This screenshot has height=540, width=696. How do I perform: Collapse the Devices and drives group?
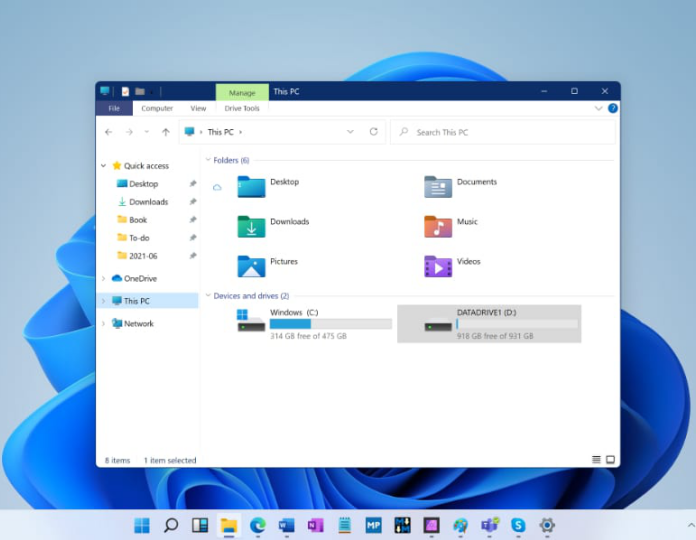click(208, 296)
